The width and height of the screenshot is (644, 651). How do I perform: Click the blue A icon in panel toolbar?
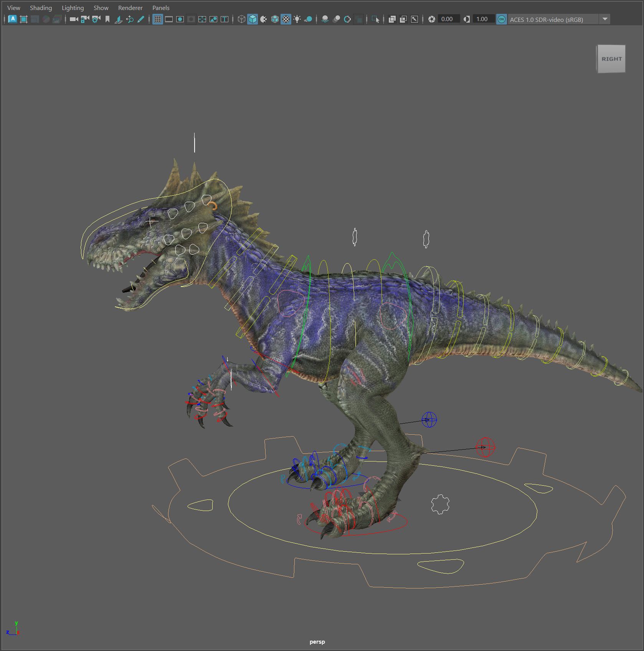pos(12,19)
